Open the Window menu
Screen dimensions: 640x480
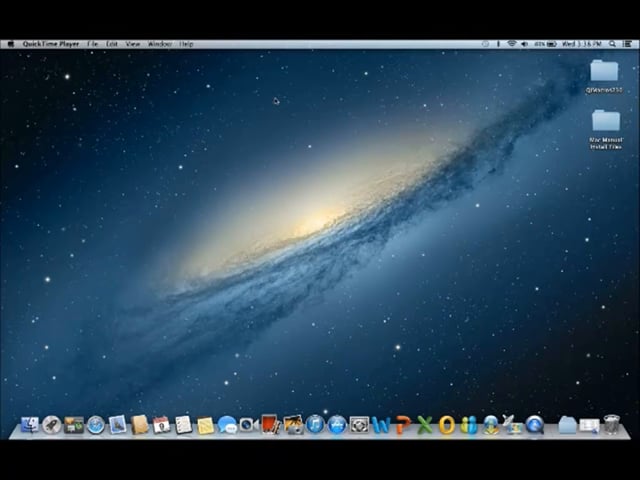pos(160,44)
